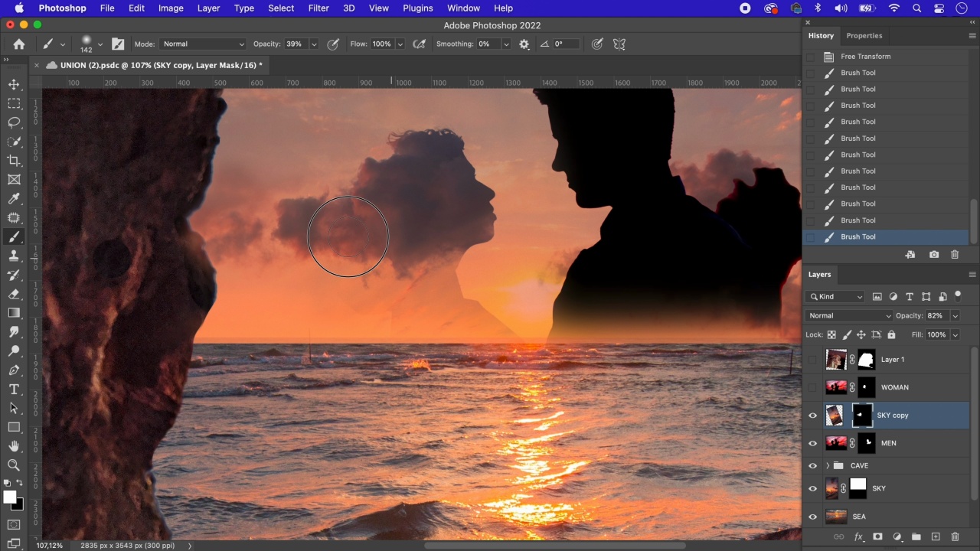Hide the MEN layer
The image size is (980, 551).
[x=812, y=443]
